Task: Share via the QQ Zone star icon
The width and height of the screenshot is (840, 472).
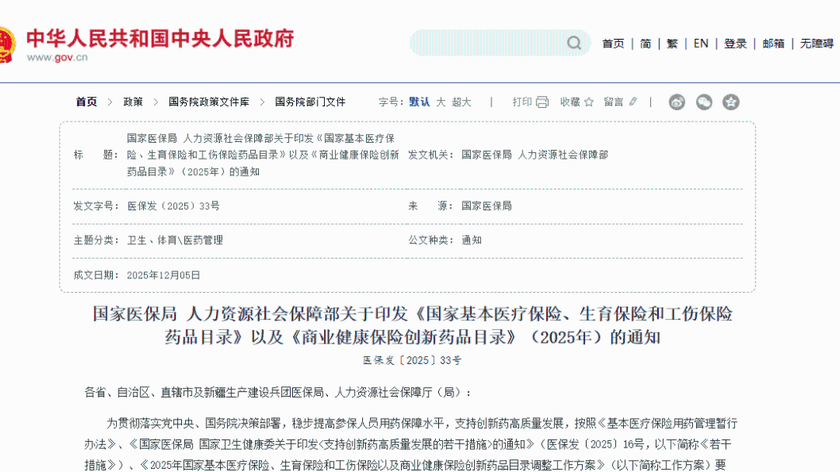Action: [731, 102]
